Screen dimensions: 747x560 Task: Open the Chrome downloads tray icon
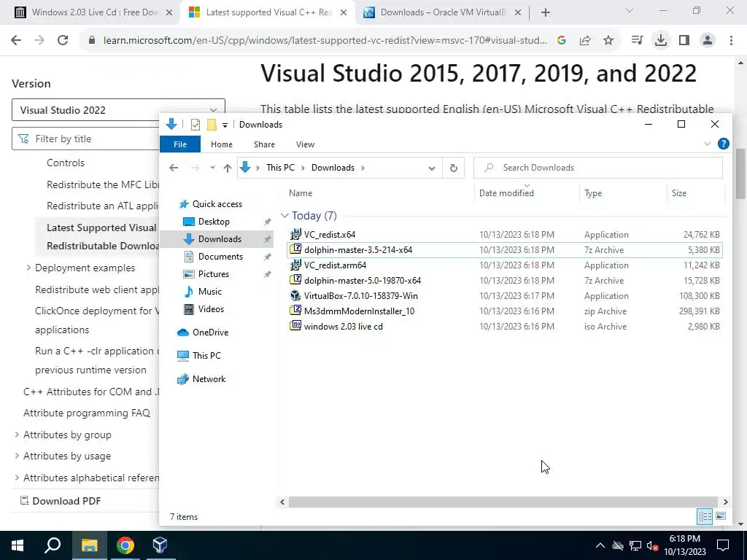[x=661, y=41]
